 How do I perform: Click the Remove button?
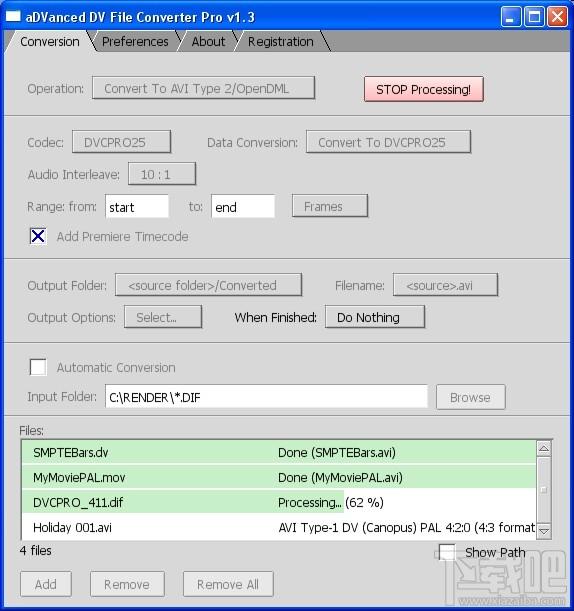(127, 584)
